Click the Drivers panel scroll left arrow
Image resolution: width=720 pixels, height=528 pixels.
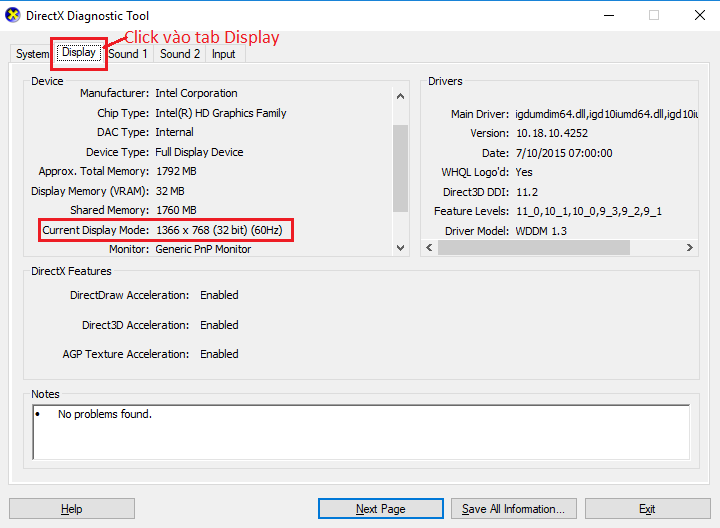pyautogui.click(x=429, y=248)
